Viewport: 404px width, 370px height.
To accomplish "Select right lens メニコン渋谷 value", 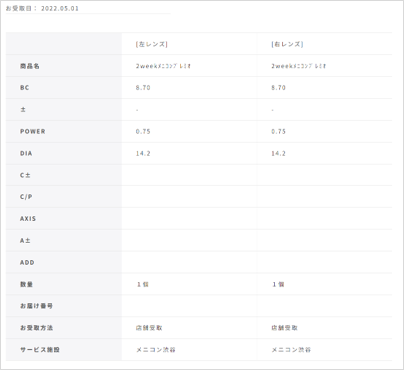I will point(291,350).
